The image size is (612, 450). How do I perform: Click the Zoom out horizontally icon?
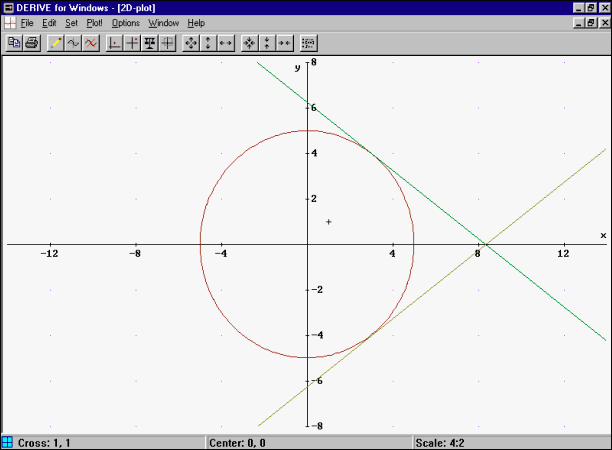coord(226,43)
